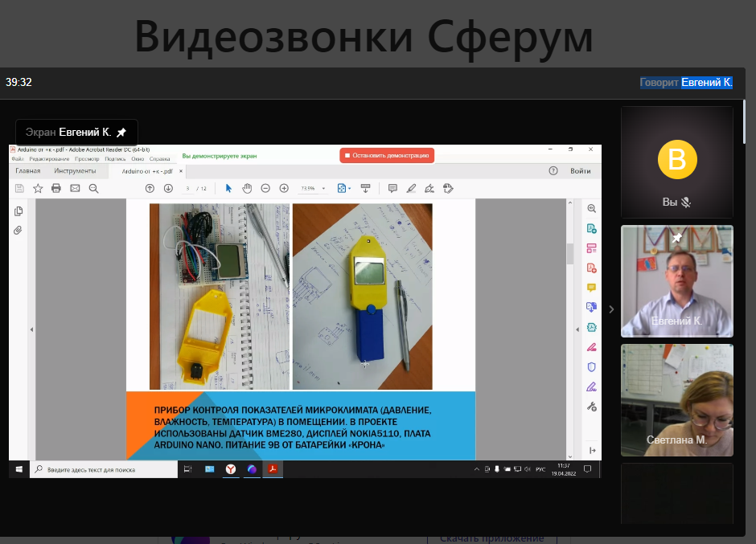Click the page number field showing 3

(x=187, y=188)
